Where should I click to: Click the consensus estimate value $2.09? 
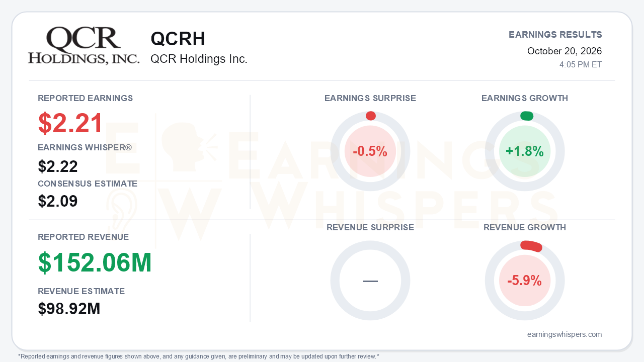(58, 201)
